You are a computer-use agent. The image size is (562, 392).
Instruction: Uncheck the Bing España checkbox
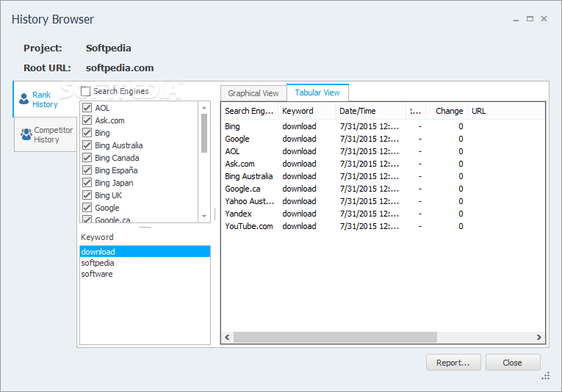[87, 170]
